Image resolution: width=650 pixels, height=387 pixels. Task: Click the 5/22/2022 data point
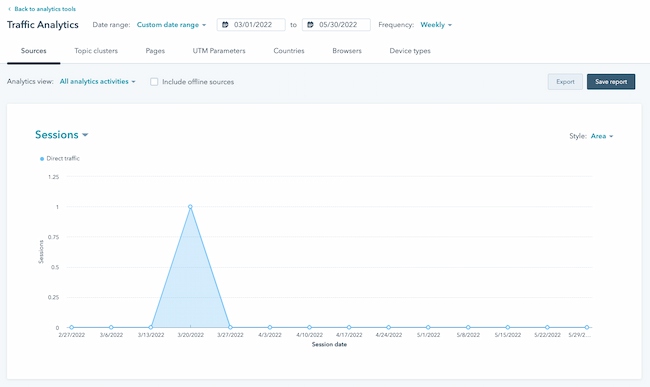[x=547, y=327]
